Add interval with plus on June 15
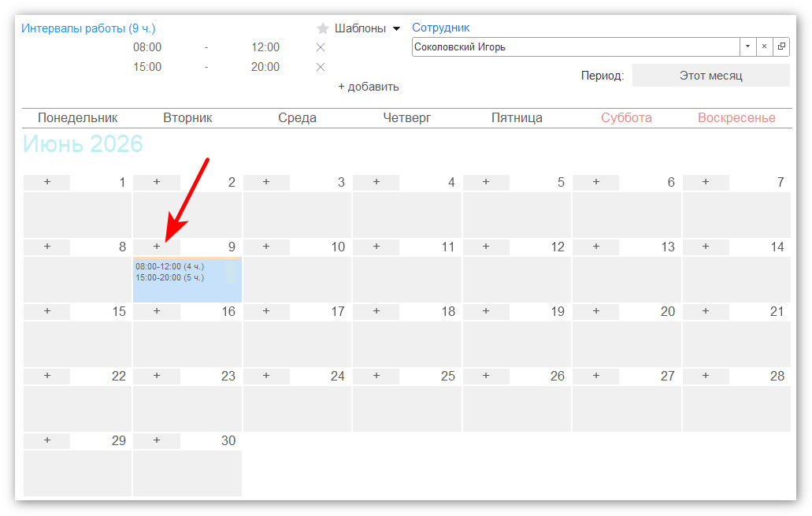Viewport: 812px width, 516px height. click(47, 311)
